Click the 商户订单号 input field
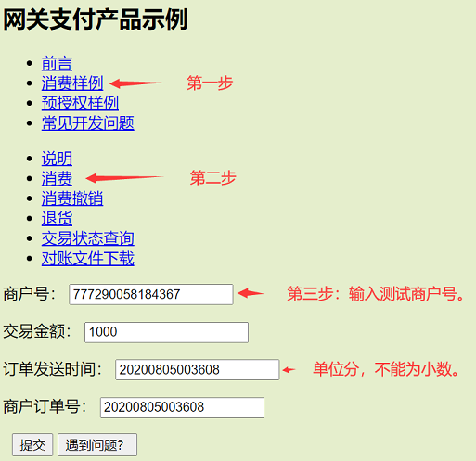The width and height of the screenshot is (476, 461). pyautogui.click(x=182, y=407)
